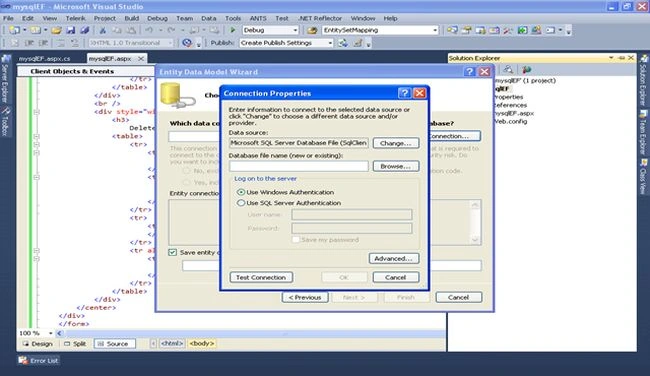Open the Toolbox side tab
Screen dimensions: 650x376
tap(5, 121)
